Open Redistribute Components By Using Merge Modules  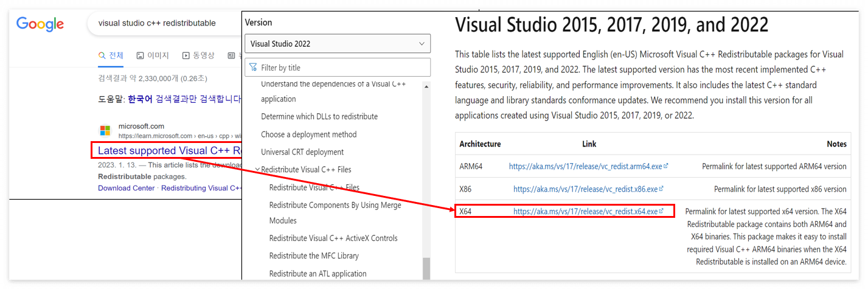335,213
